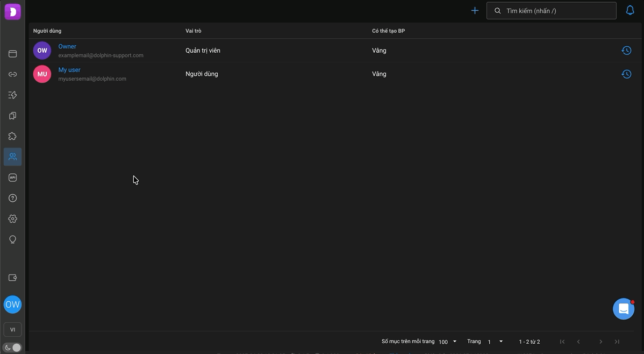Click the Người dùng role cell for My user
The width and height of the screenshot is (644, 354).
pos(202,74)
